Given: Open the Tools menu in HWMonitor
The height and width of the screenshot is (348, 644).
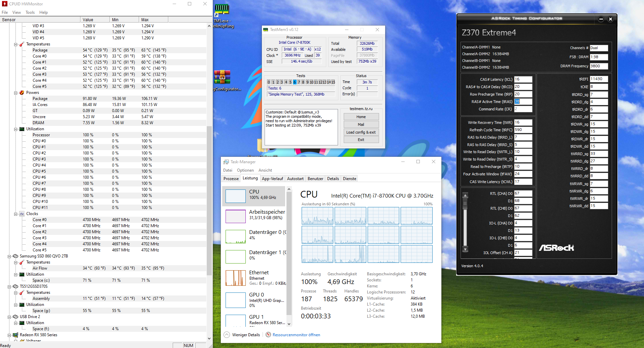Looking at the screenshot, I should (x=30, y=12).
